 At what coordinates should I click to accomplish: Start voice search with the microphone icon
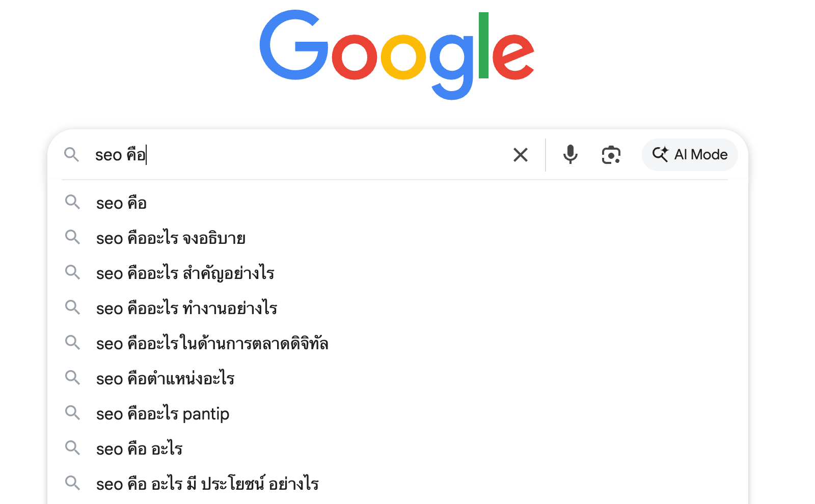click(x=570, y=155)
